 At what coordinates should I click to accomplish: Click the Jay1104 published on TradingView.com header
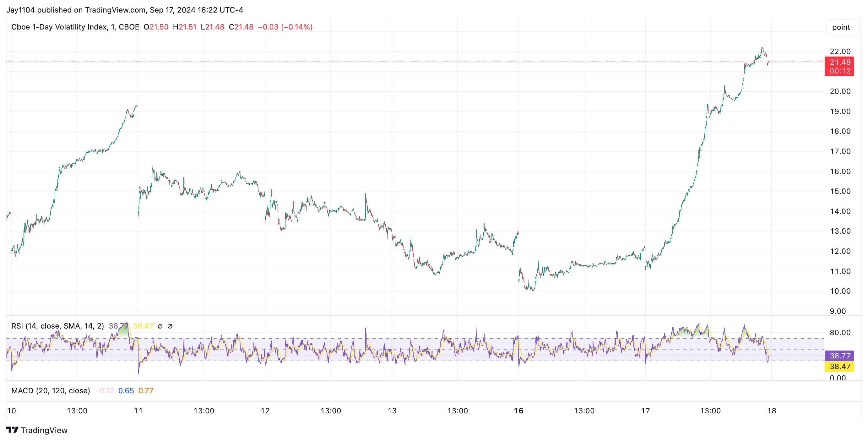(125, 10)
